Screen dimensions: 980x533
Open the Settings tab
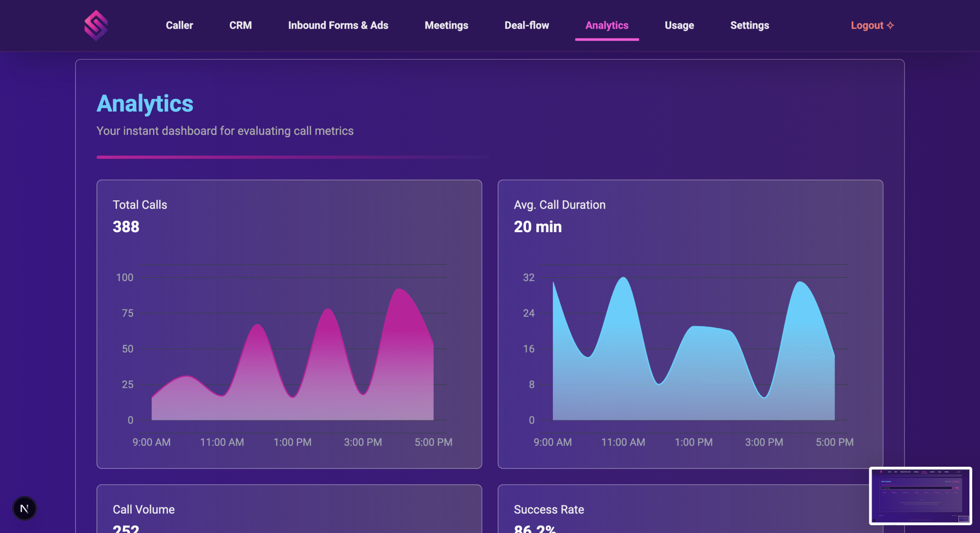click(750, 25)
